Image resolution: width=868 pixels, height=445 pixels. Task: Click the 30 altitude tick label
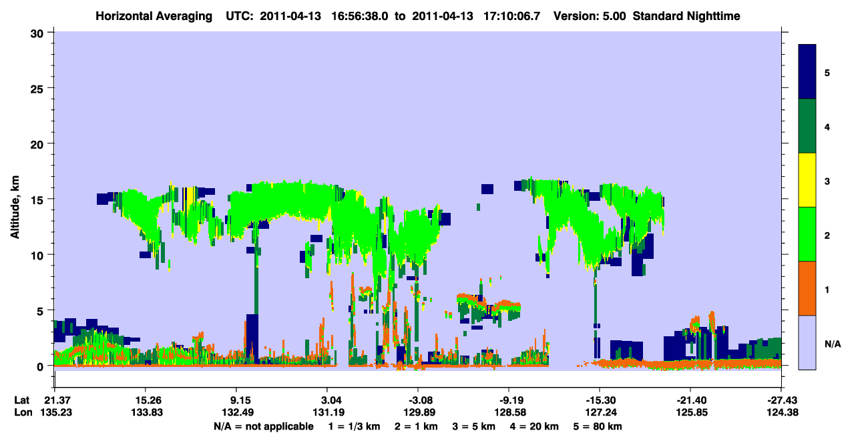click(39, 33)
